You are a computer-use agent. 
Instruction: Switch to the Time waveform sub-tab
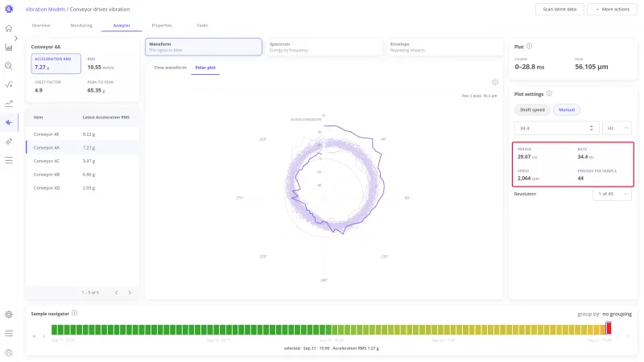click(x=170, y=68)
